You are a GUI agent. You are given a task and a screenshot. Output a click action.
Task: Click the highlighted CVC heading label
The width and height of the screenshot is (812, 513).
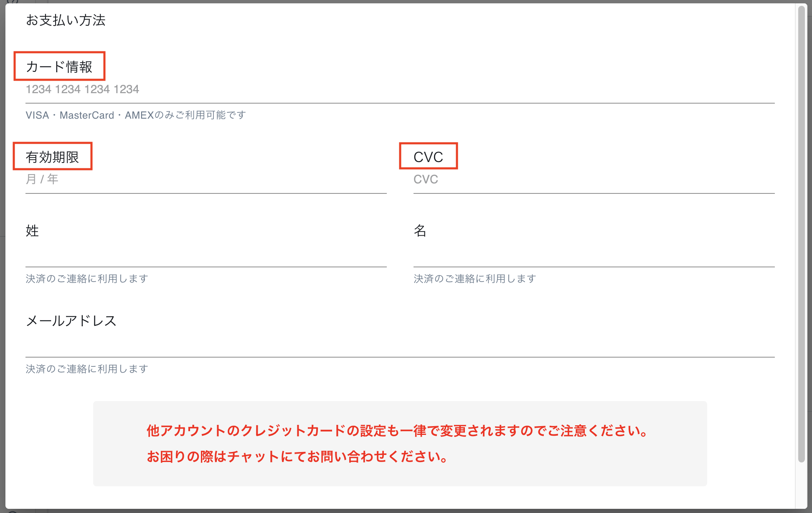428,157
